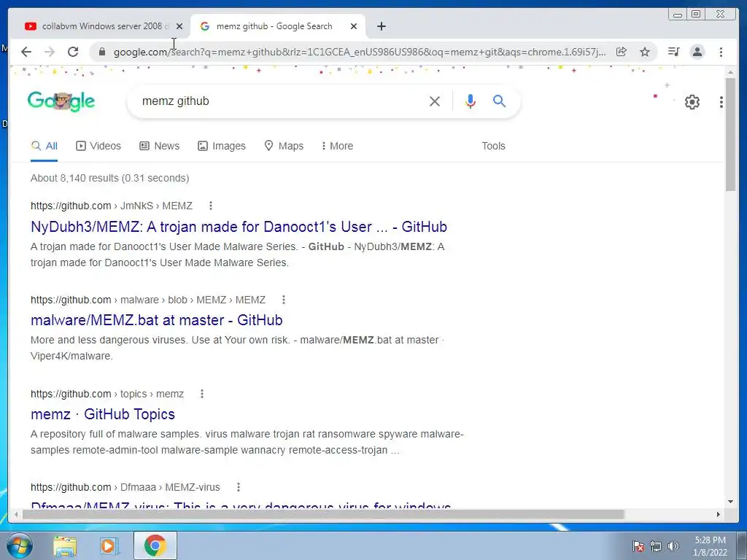Select the All results tab
This screenshot has width=747, height=560.
[44, 146]
